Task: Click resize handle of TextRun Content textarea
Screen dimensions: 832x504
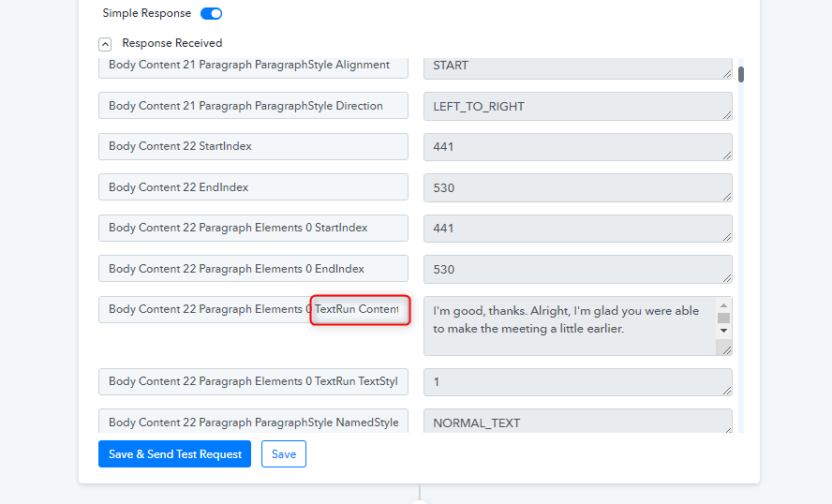Action: coord(726,348)
